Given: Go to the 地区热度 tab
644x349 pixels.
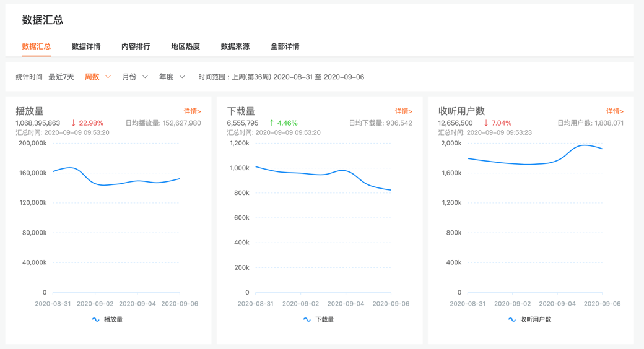Looking at the screenshot, I should coord(185,46).
